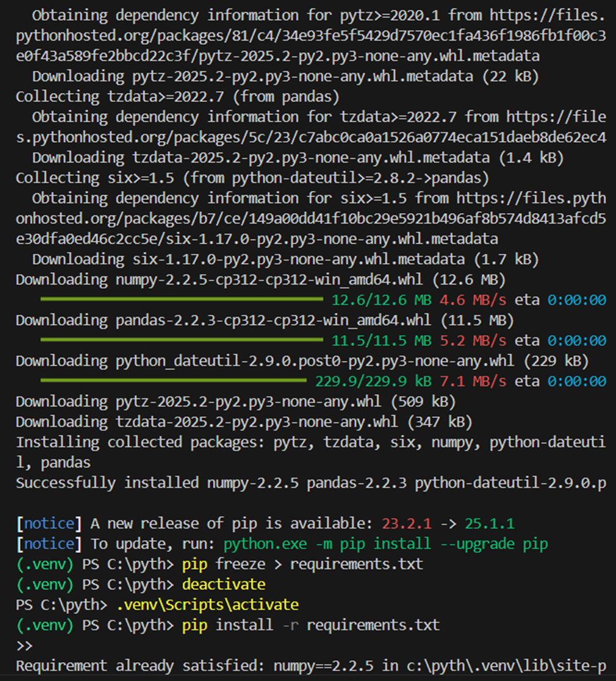Click the tzdata dependency information URL
This screenshot has height=681, width=616.
tap(310, 137)
